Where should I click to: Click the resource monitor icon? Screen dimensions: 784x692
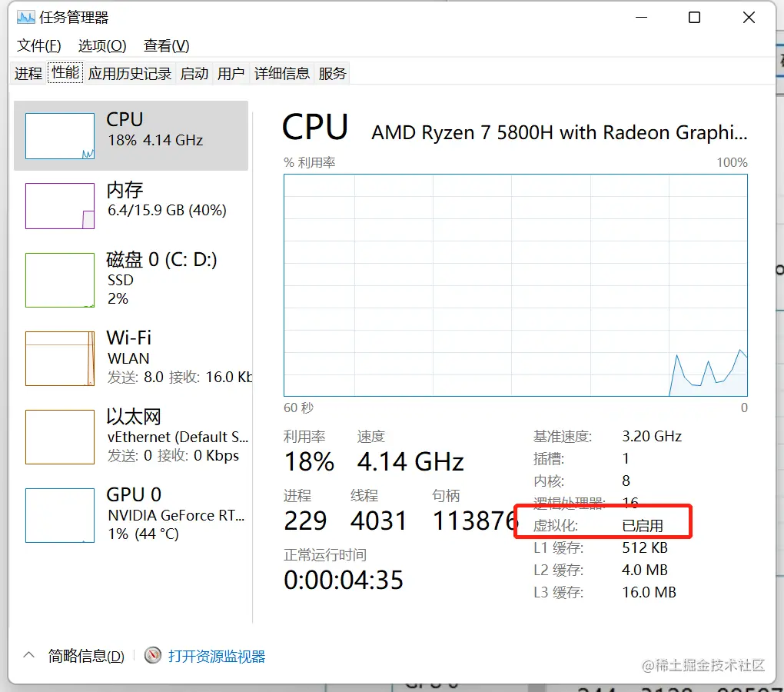pos(154,656)
